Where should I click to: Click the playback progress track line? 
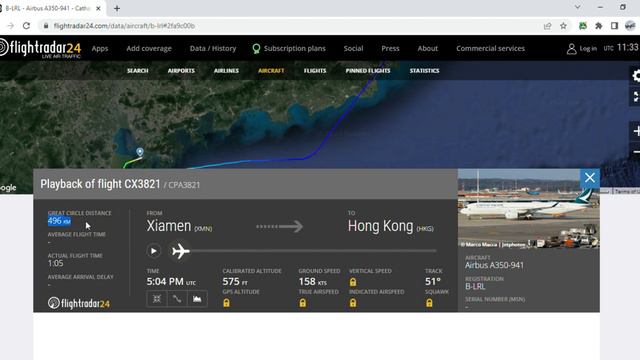tap(313, 251)
